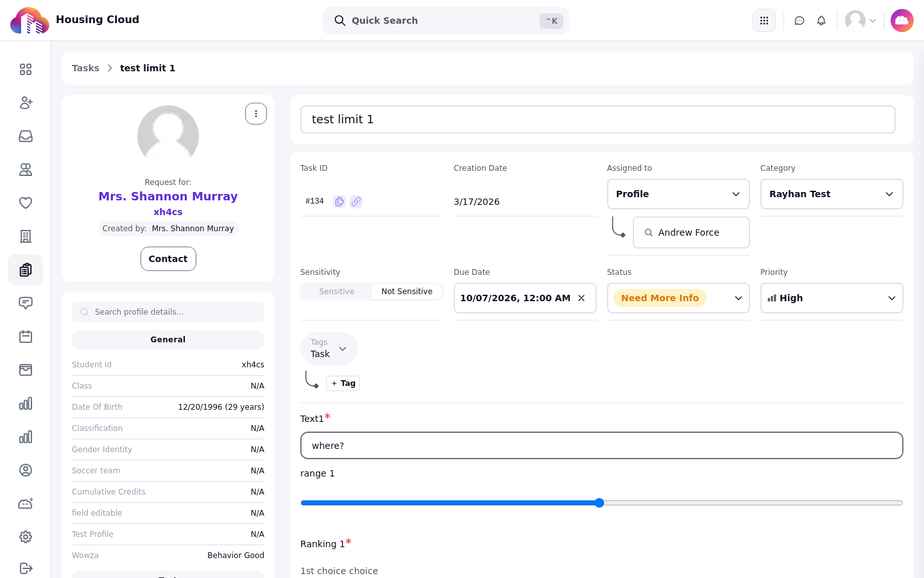Focus Search profile details field

tap(168, 312)
